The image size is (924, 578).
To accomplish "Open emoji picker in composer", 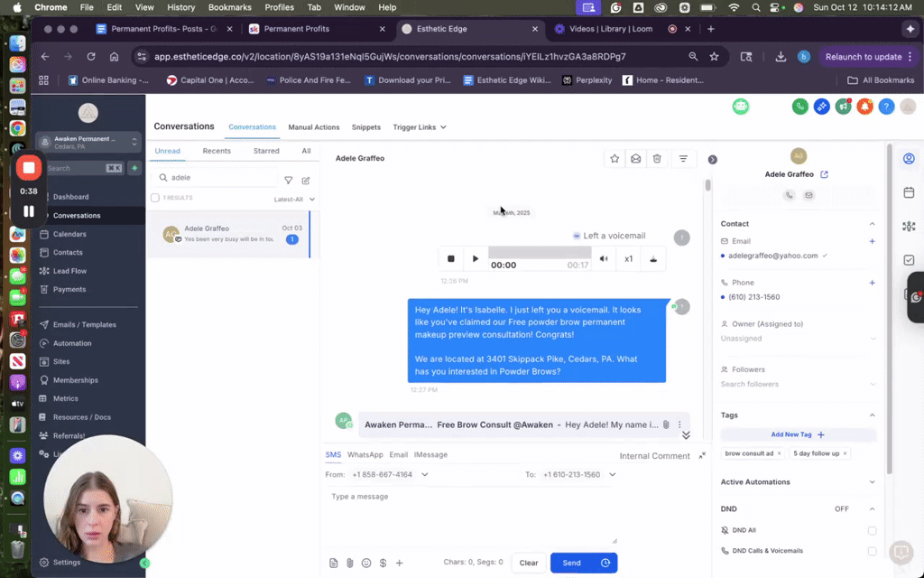I will click(x=366, y=564).
